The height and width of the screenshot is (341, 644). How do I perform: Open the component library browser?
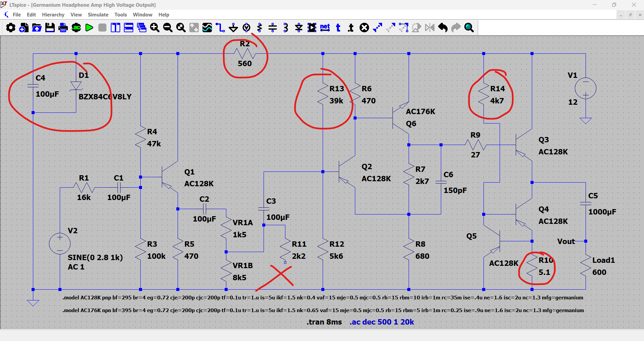point(312,28)
